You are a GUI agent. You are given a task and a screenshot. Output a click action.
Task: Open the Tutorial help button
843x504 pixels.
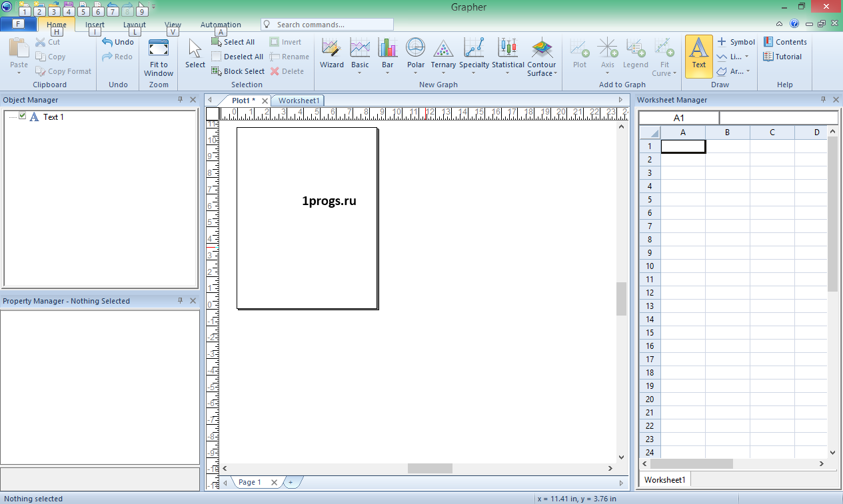(783, 57)
